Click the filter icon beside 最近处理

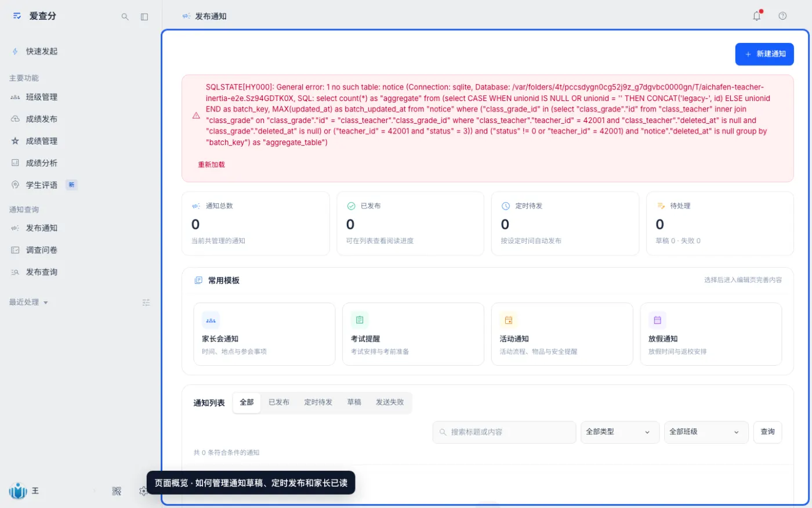(146, 302)
